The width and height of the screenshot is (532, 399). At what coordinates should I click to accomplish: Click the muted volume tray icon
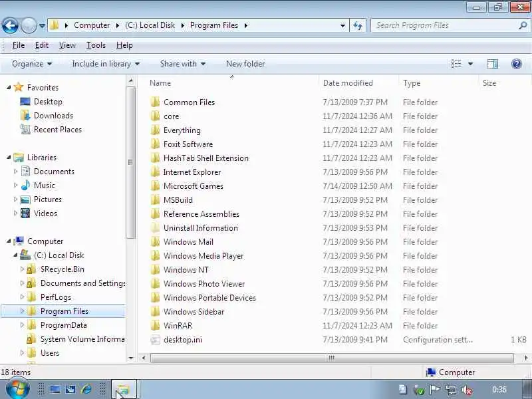[x=467, y=390]
